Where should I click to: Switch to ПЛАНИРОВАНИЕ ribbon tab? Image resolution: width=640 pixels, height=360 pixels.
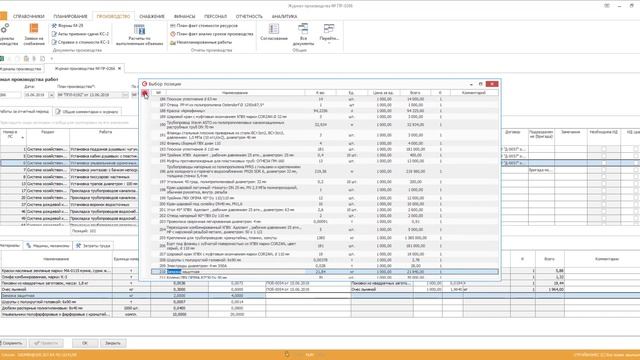[x=70, y=16]
